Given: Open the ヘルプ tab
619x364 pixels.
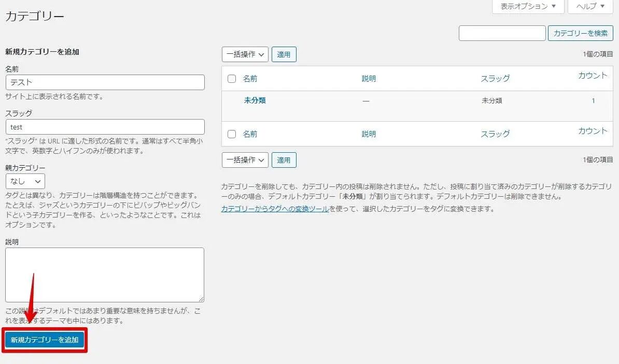Looking at the screenshot, I should 590,6.
